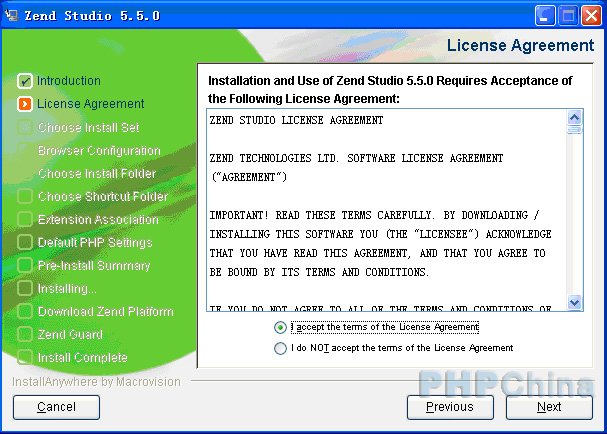Click the Install Complete step box icon
The image size is (607, 434).
25,357
